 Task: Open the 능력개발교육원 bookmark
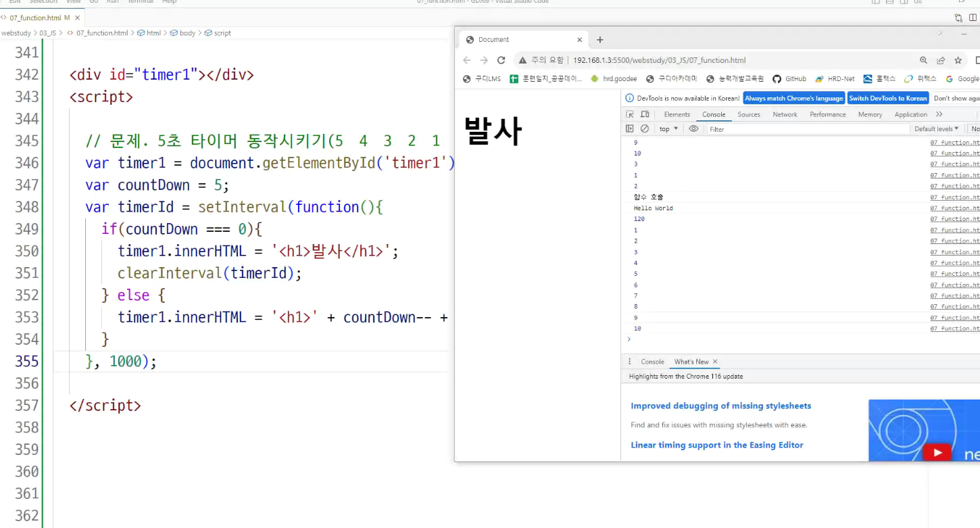point(735,79)
